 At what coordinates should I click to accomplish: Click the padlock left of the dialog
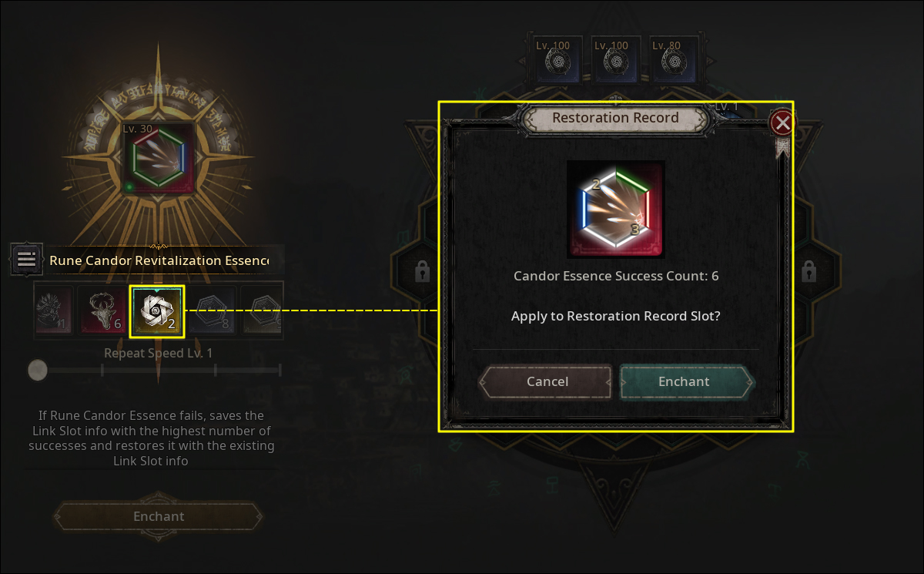coord(422,271)
